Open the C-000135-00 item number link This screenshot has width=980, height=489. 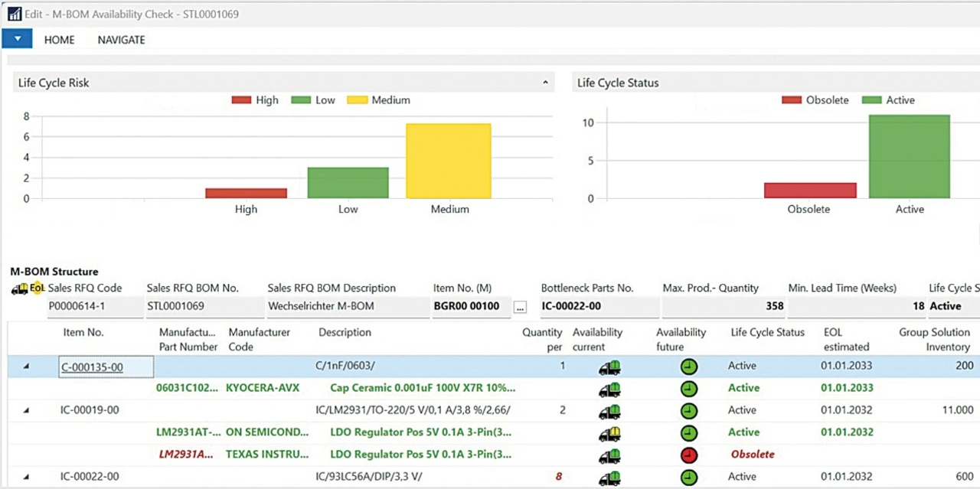(x=92, y=367)
